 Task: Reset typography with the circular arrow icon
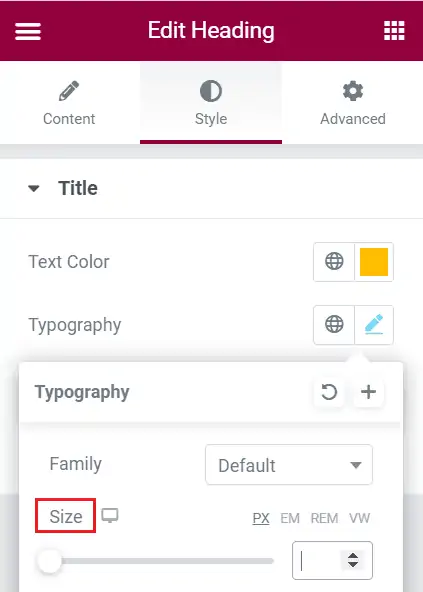(329, 392)
